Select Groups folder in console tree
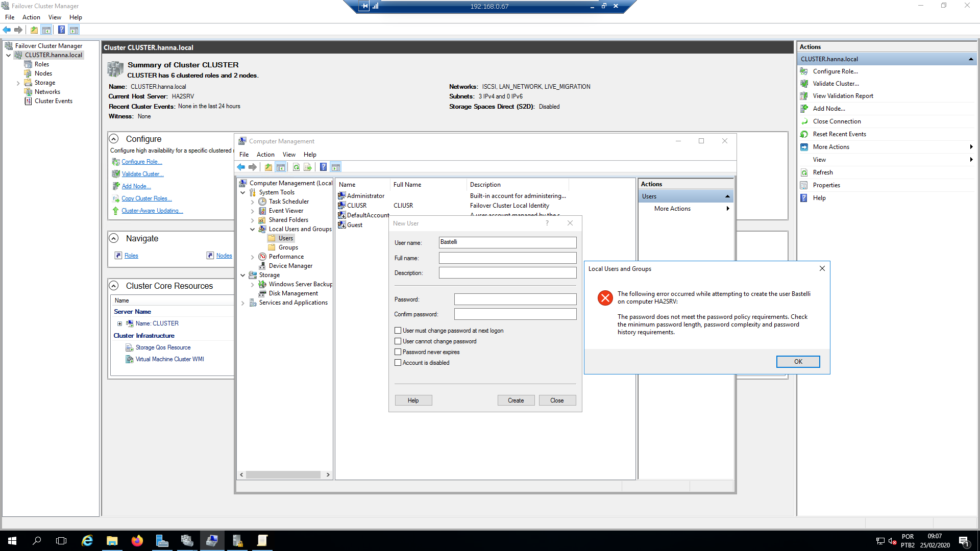 point(288,247)
